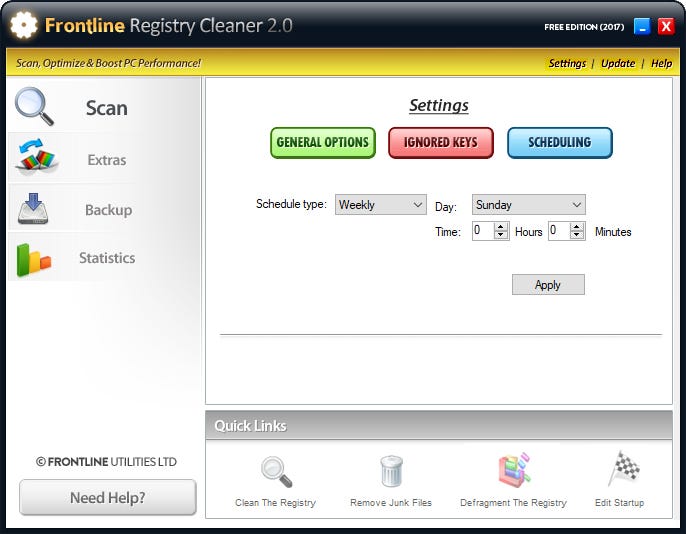Click inside the Minutes input field

point(560,231)
